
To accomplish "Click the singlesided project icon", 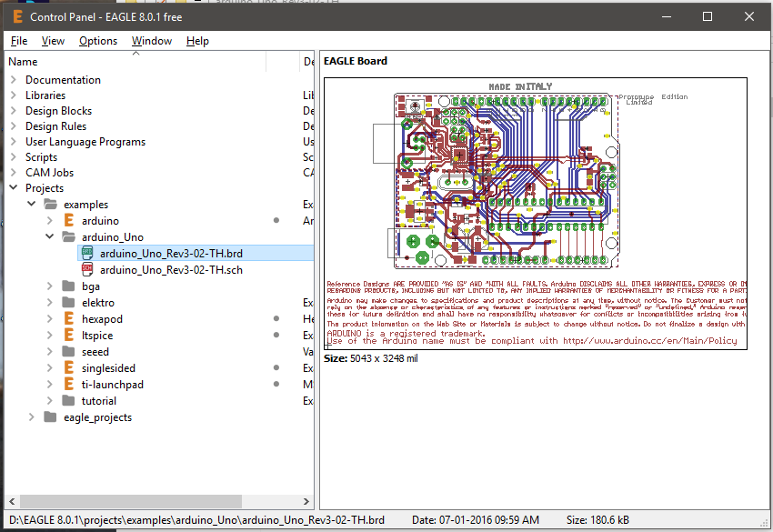I will click(68, 368).
